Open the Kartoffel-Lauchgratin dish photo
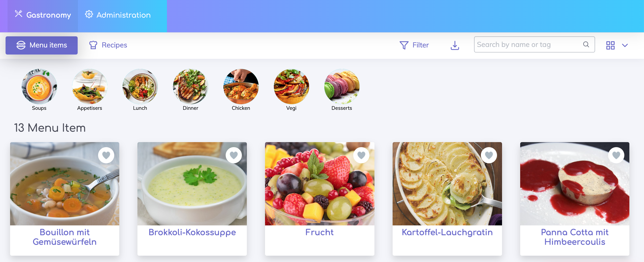 tap(447, 184)
